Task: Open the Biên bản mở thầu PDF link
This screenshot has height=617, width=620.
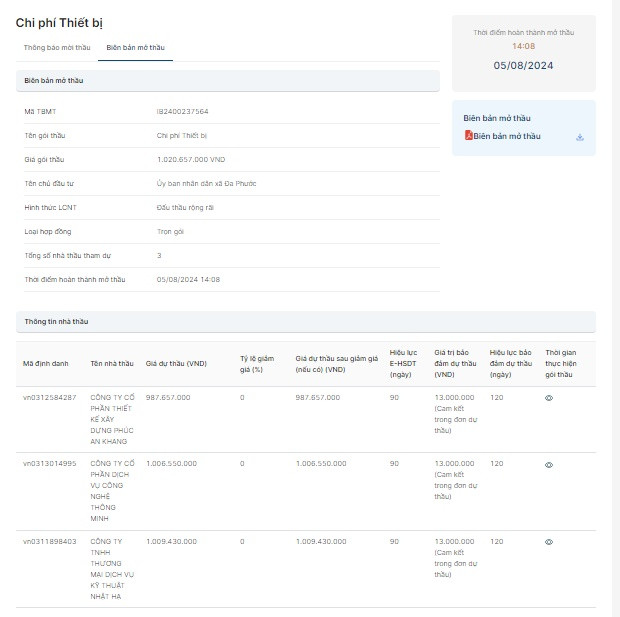Action: point(507,136)
